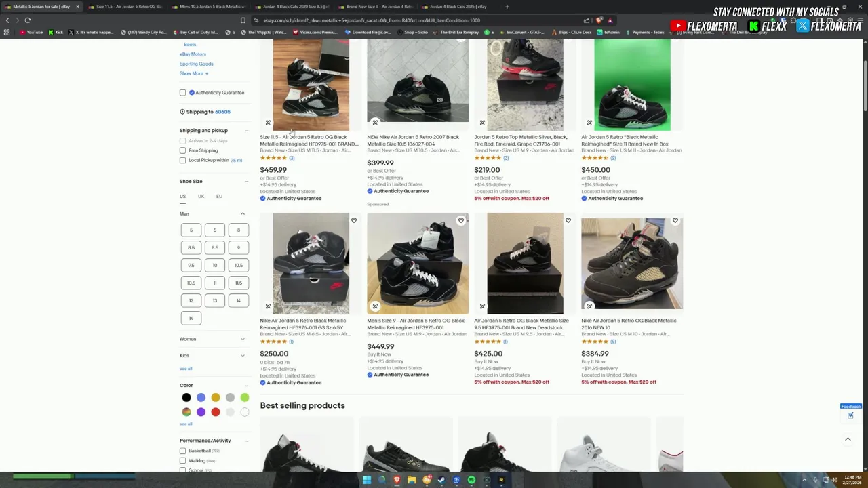
Task: Collapse the Performance/Activity section
Action: click(x=246, y=441)
